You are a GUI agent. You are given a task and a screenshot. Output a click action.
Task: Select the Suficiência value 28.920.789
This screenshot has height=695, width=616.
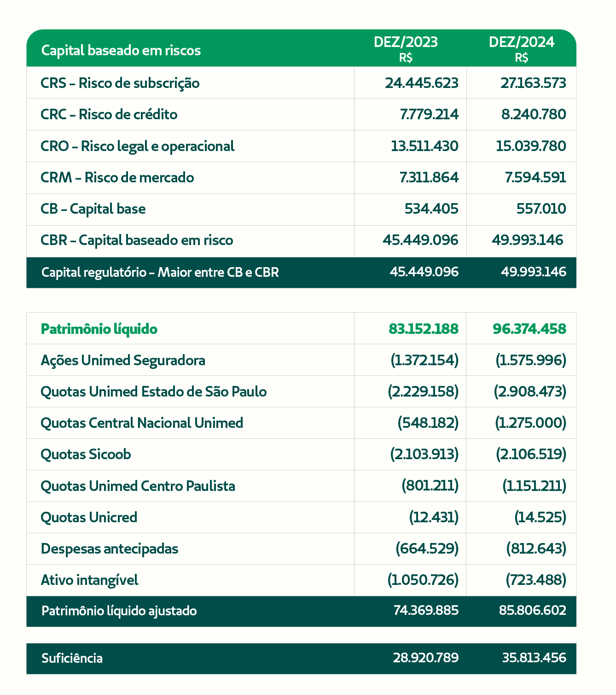point(426,658)
